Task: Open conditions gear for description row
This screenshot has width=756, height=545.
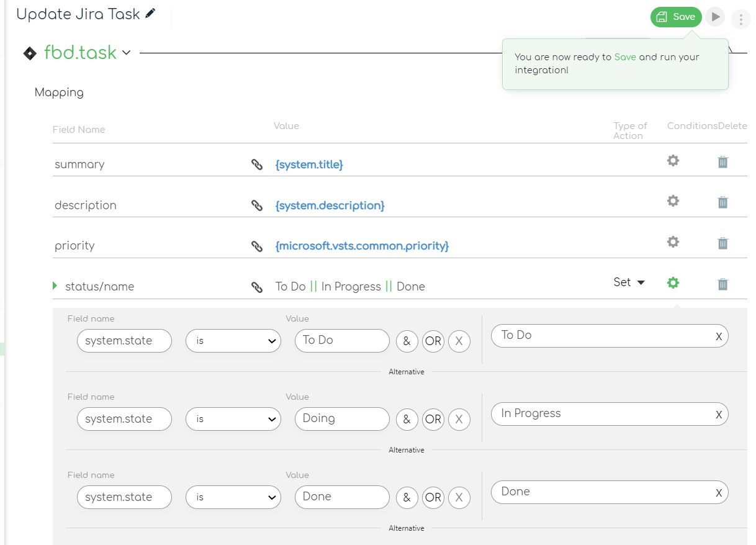Action: pyautogui.click(x=673, y=201)
